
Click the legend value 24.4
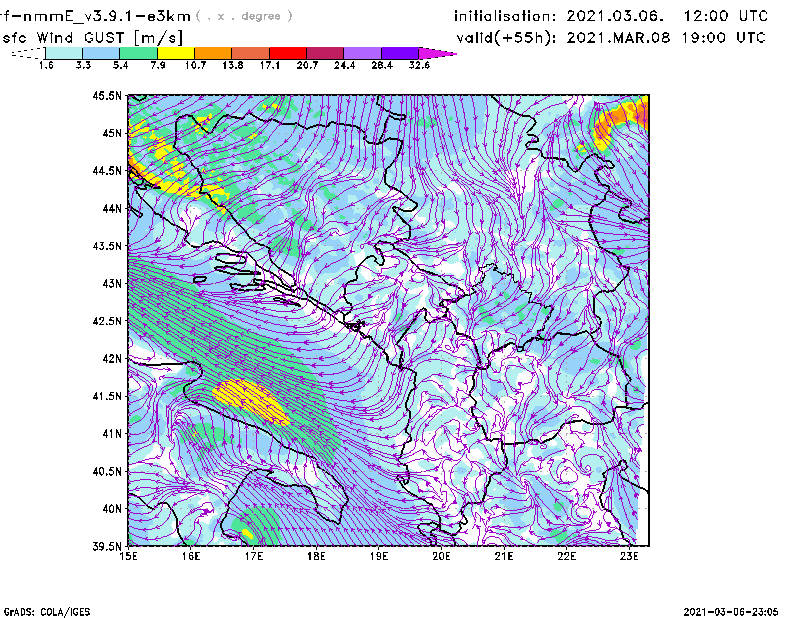point(344,65)
